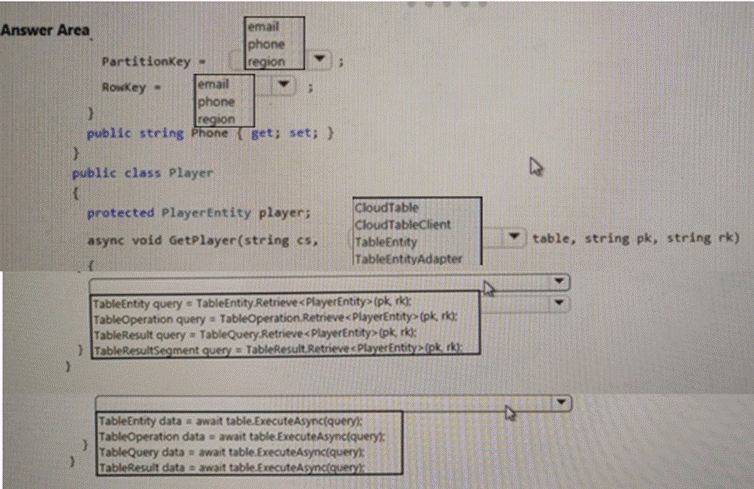The image size is (754, 489).
Task: Open the PartitionKey dropdown arrow
Action: (x=319, y=59)
